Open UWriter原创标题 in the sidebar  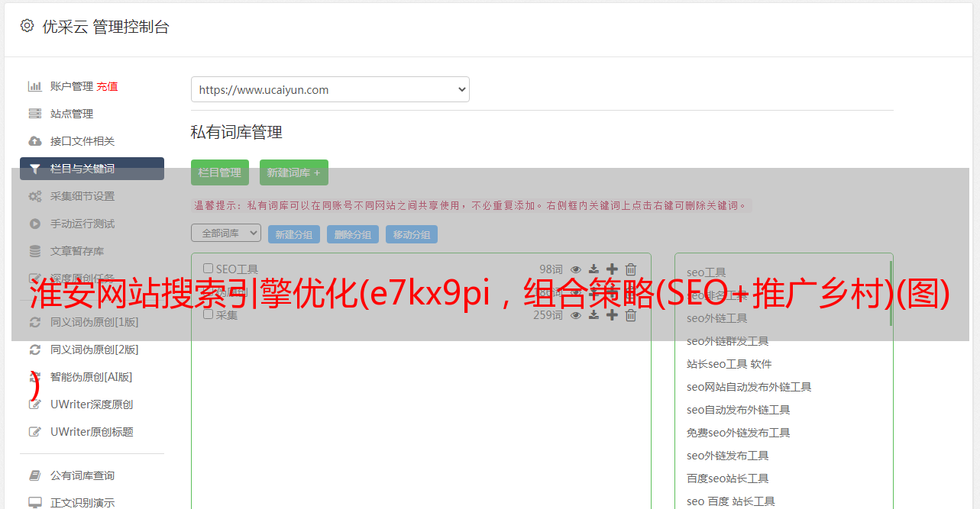point(92,432)
